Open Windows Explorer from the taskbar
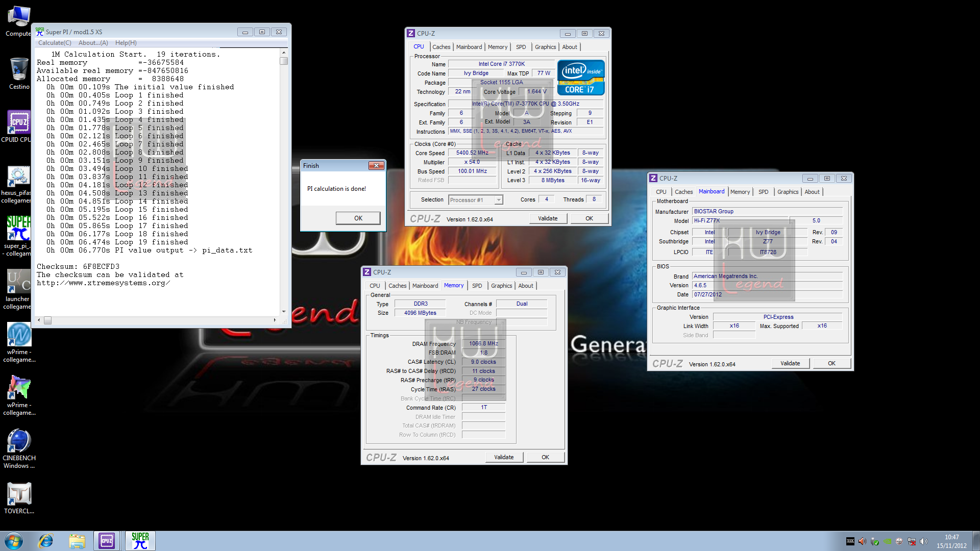Image resolution: width=980 pixels, height=551 pixels. (77, 541)
